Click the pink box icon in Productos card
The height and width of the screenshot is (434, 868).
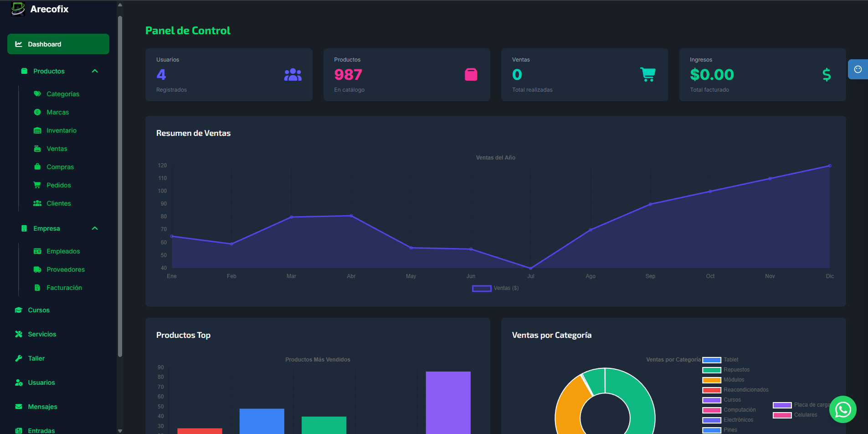pos(471,74)
